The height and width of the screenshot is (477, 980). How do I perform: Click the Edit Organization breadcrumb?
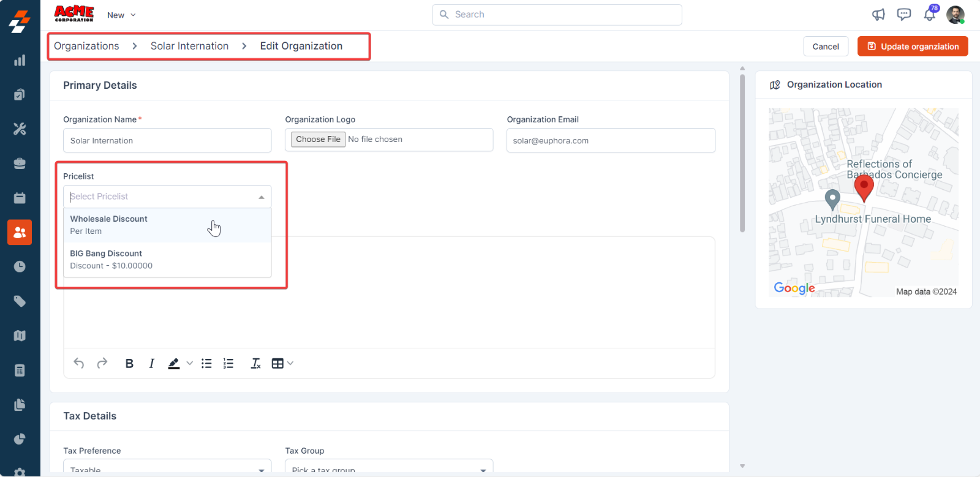[301, 46]
